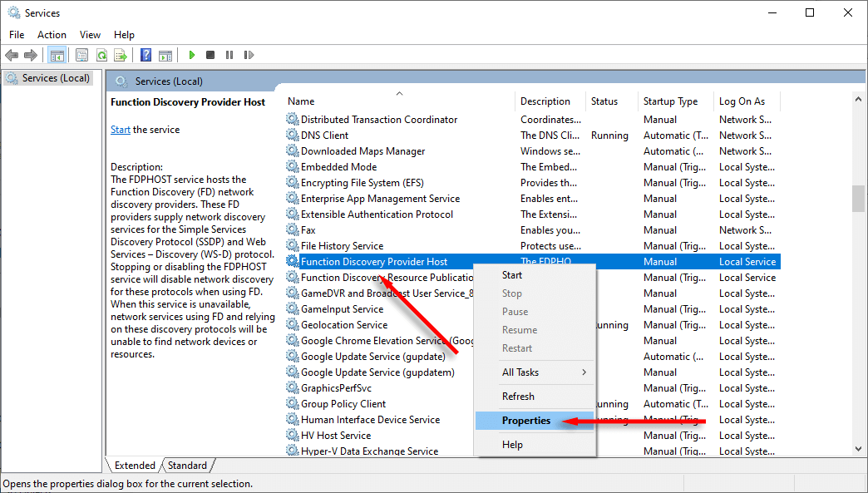The width and height of the screenshot is (868, 493).
Task: Select the DNS Client service row
Action: (x=324, y=136)
